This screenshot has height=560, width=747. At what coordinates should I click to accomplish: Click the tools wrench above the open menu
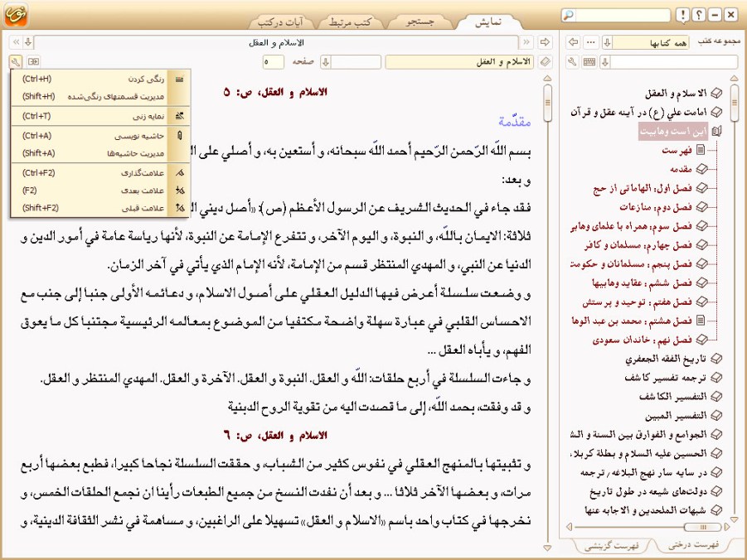tap(16, 61)
